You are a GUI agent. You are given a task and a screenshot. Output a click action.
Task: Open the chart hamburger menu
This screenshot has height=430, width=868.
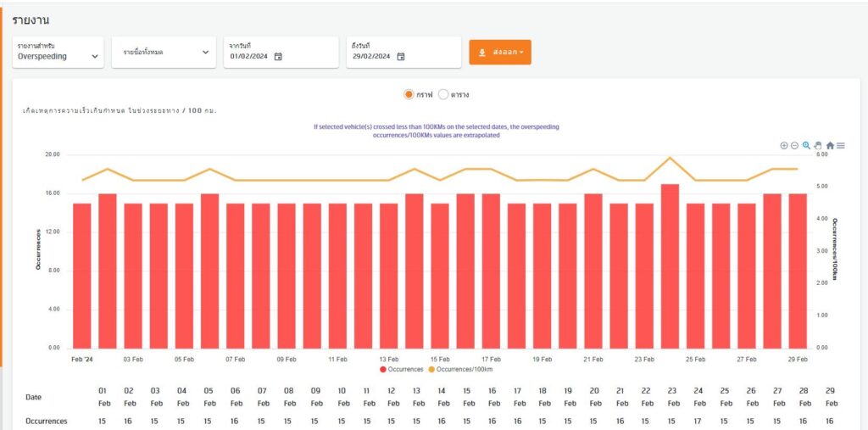[x=841, y=146]
